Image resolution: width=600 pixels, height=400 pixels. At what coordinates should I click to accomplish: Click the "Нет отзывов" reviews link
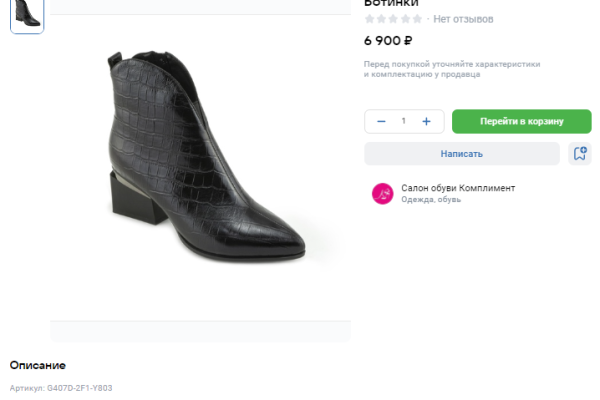pos(463,19)
